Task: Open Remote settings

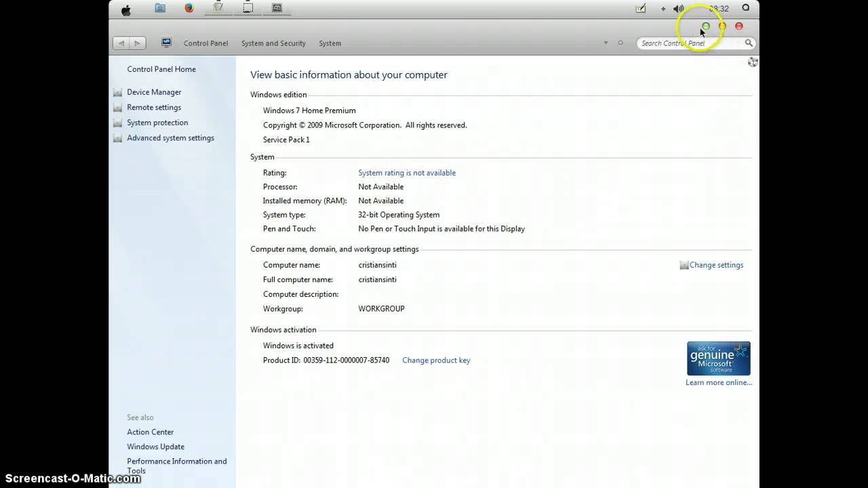Action: 154,107
